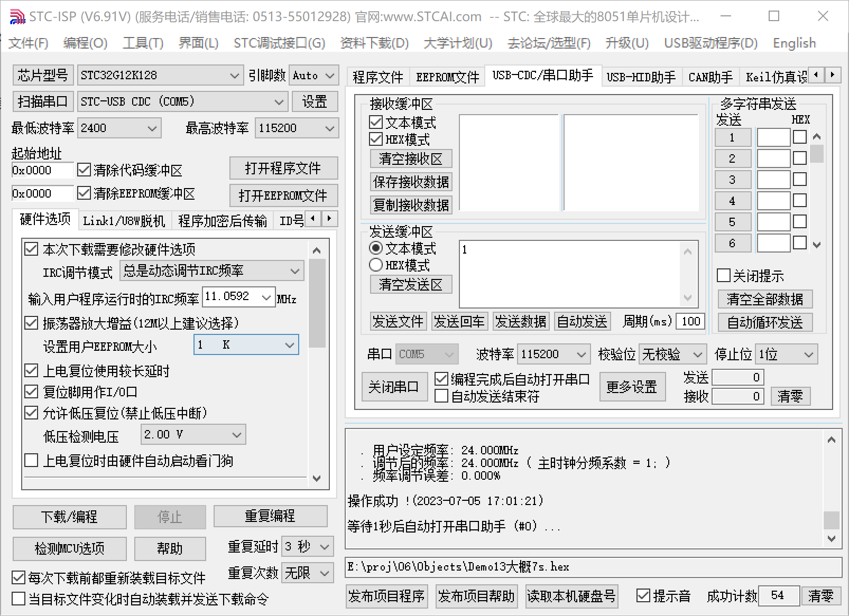This screenshot has width=849, height=616.
Task: Click 打开程序文件 button
Action: (283, 169)
